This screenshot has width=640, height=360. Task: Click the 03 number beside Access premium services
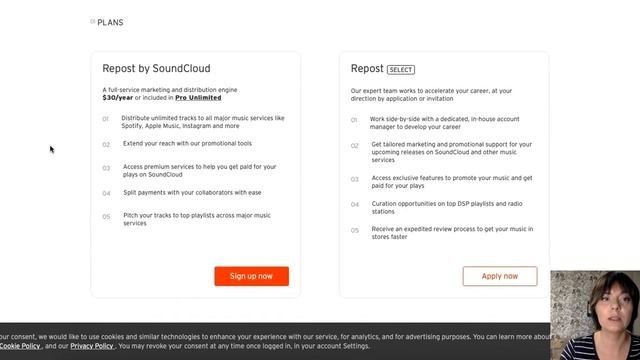pyautogui.click(x=106, y=168)
